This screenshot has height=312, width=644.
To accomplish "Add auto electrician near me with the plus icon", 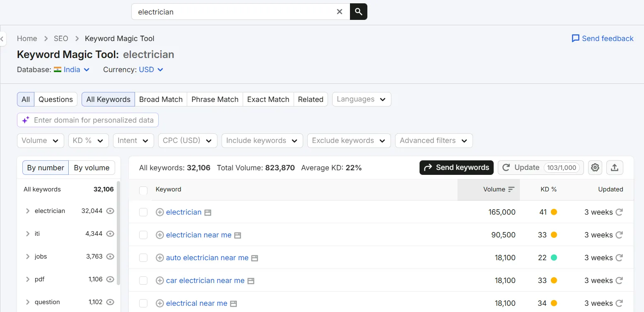I will [x=160, y=258].
